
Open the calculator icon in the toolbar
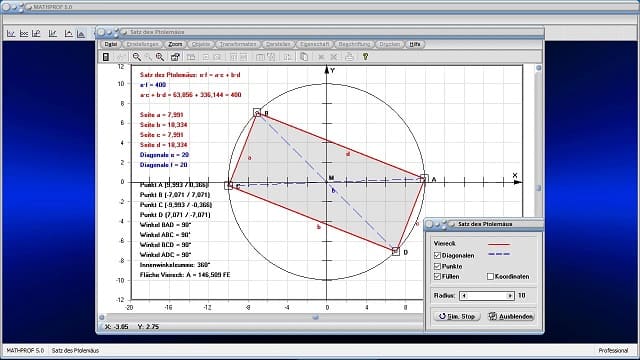point(106,57)
